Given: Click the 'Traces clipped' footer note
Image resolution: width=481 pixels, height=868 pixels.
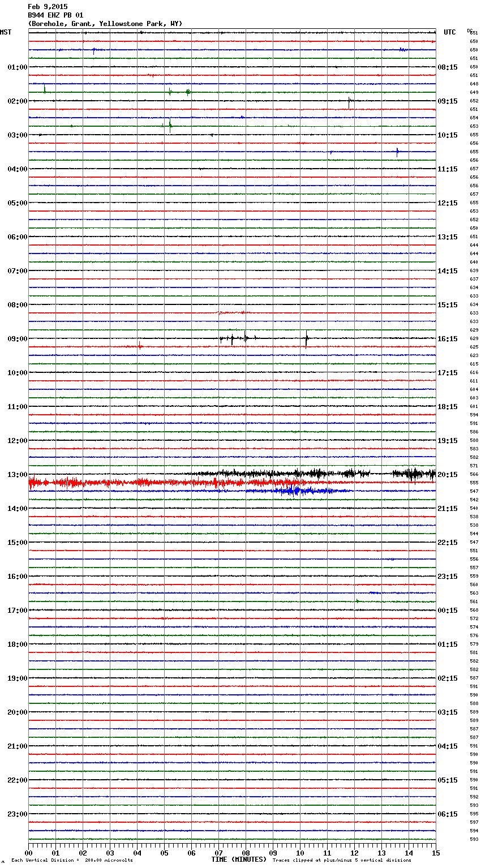Looking at the screenshot, I should point(342,860).
